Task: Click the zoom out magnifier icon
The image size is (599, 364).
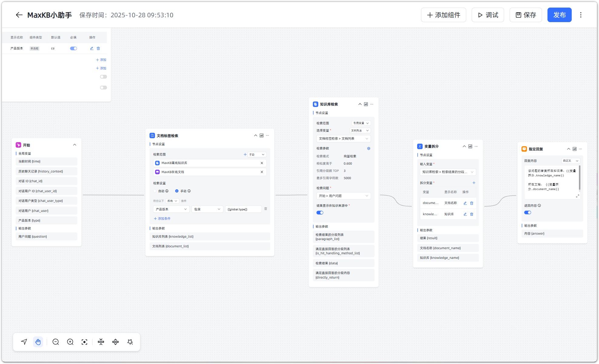Action: click(x=55, y=342)
